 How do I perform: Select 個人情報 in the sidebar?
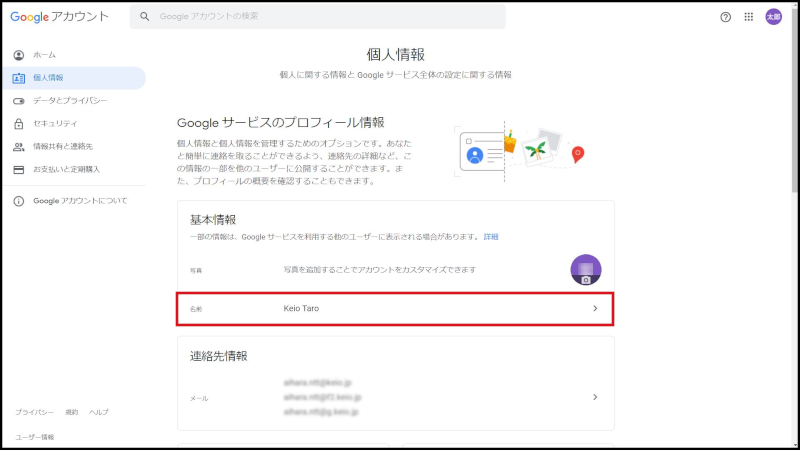(x=48, y=78)
